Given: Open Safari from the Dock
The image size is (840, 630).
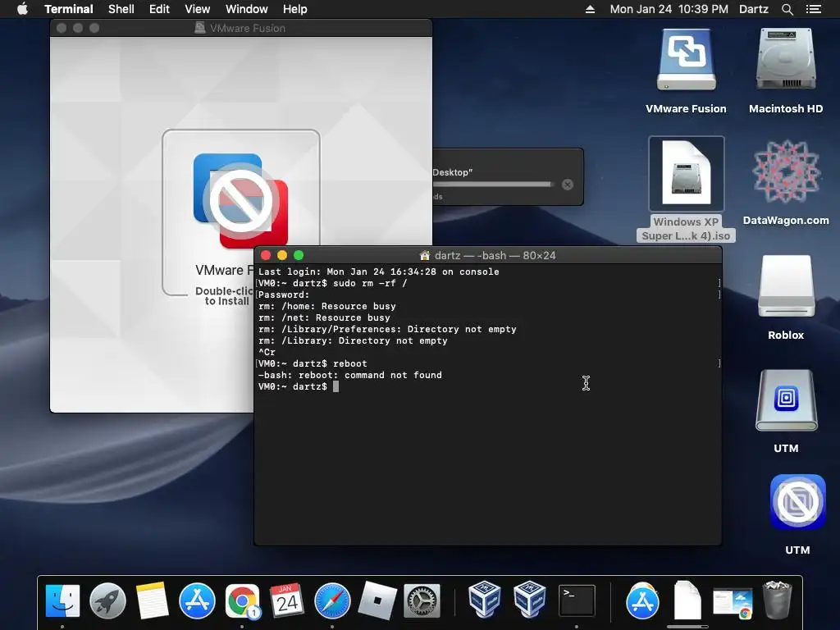Looking at the screenshot, I should tap(332, 600).
